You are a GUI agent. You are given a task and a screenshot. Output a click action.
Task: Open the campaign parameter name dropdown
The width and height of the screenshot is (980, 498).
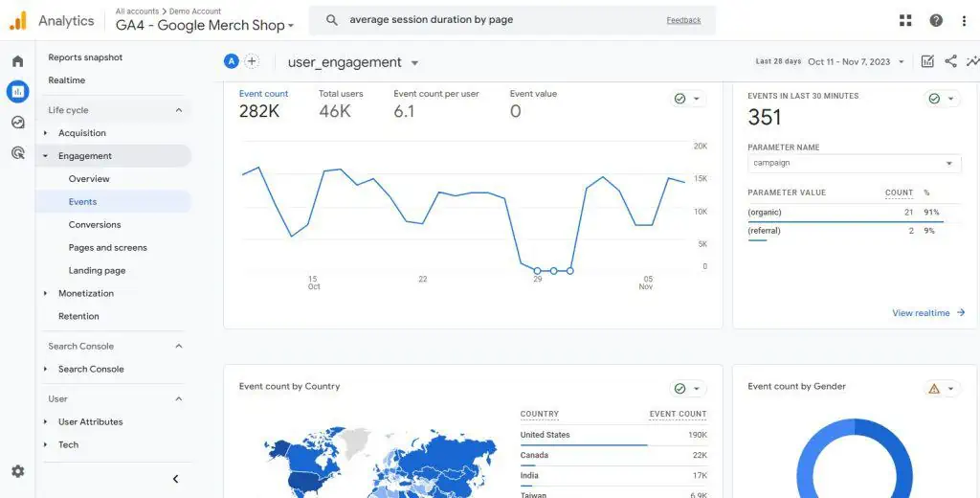pos(854,164)
